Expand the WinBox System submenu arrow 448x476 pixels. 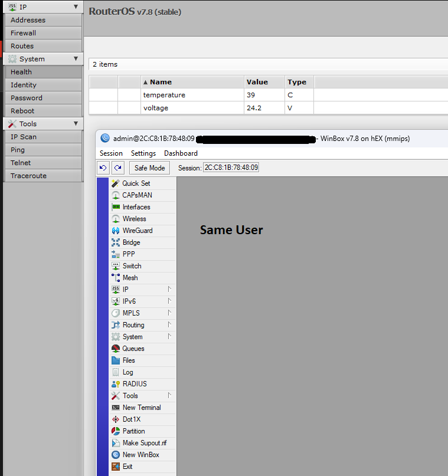pos(169,337)
